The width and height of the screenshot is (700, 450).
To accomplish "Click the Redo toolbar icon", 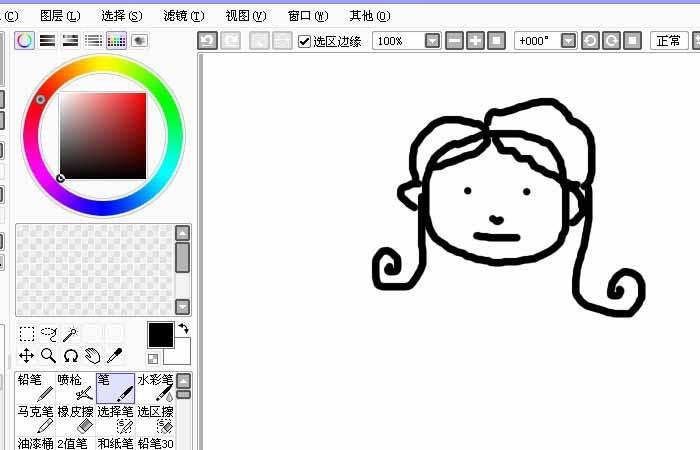I will click(x=231, y=41).
